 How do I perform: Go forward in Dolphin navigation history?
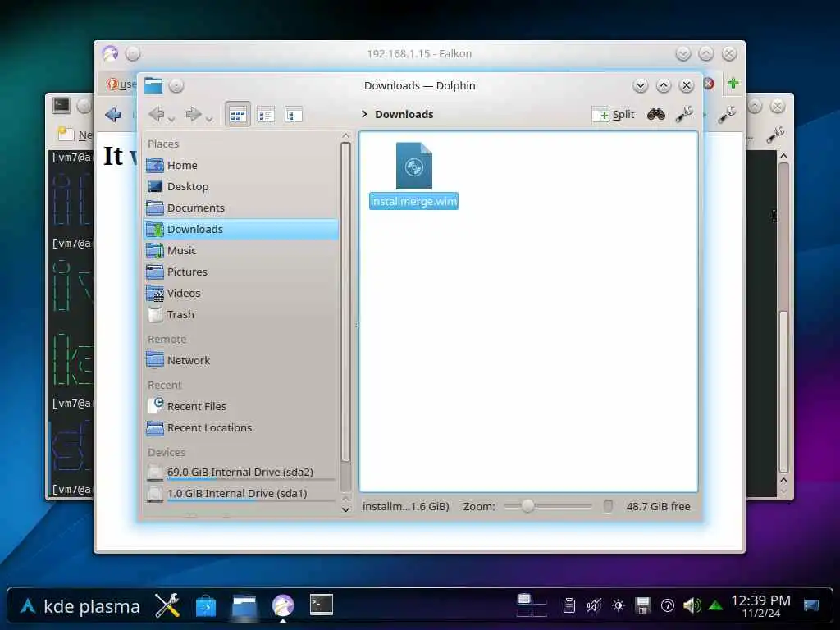coord(193,113)
